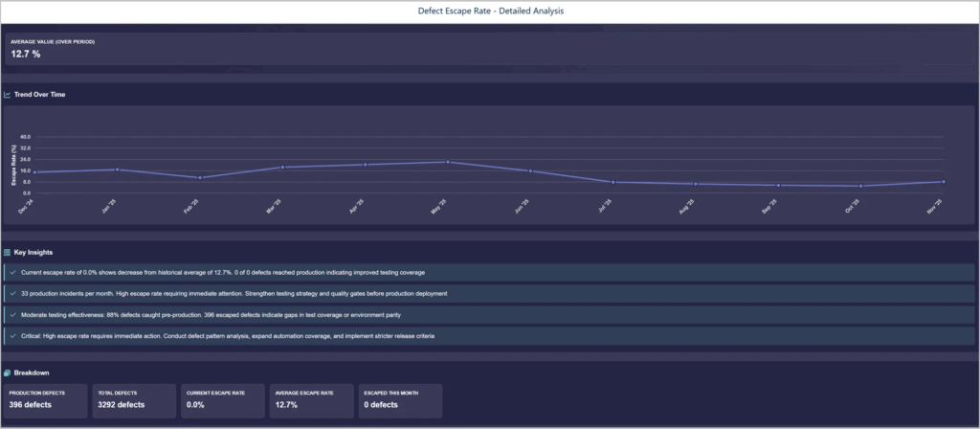Open the Total Defects card showing 3292 defects
The height and width of the screenshot is (429, 980).
click(x=134, y=400)
